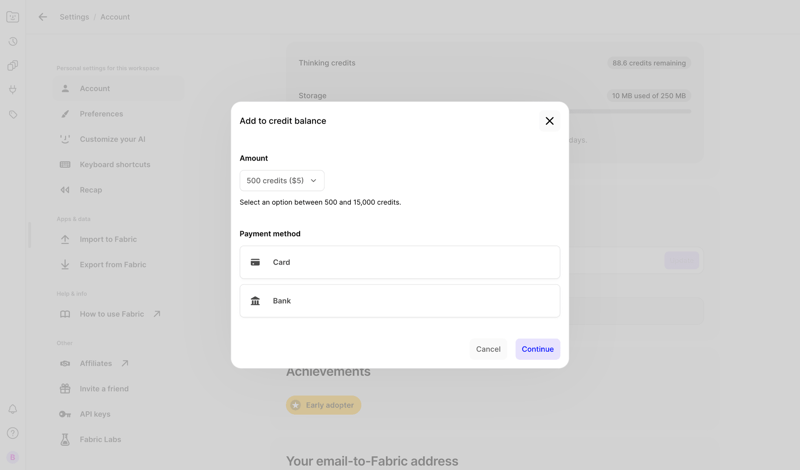Click the Fabric Labs flask icon
The width and height of the screenshot is (800, 470).
tap(65, 439)
